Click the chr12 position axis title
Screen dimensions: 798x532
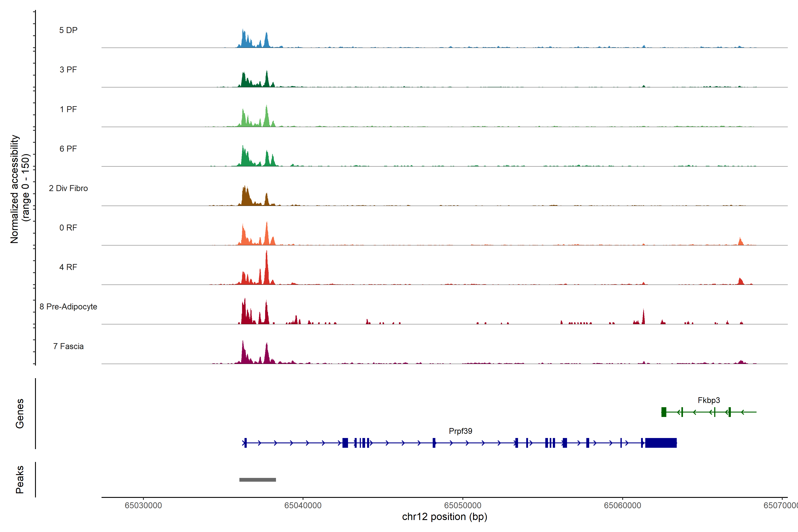coord(444,517)
